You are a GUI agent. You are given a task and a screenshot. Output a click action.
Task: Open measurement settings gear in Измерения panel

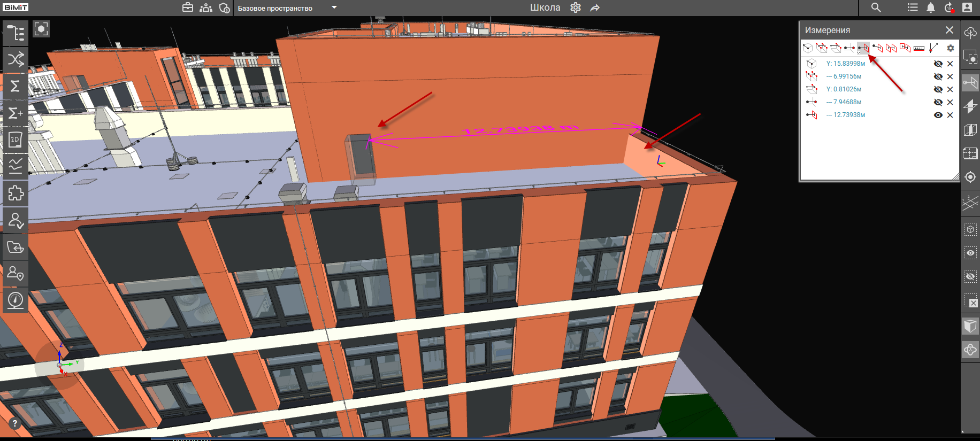tap(950, 48)
